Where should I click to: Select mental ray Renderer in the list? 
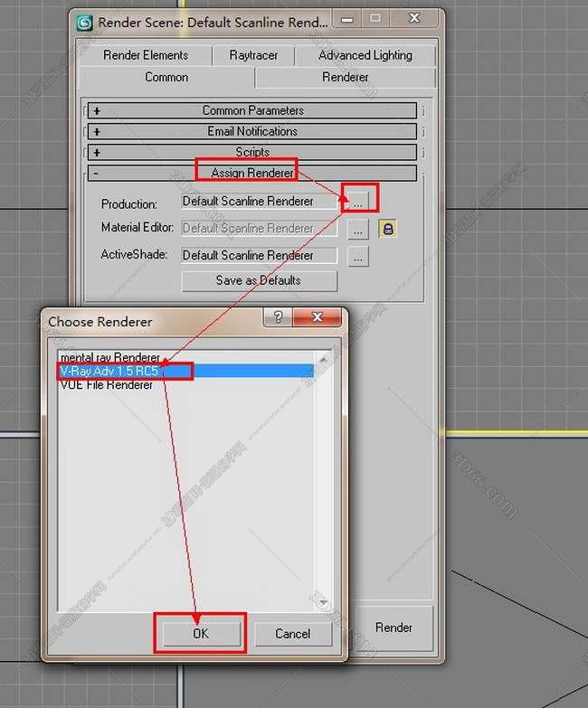click(x=186, y=357)
